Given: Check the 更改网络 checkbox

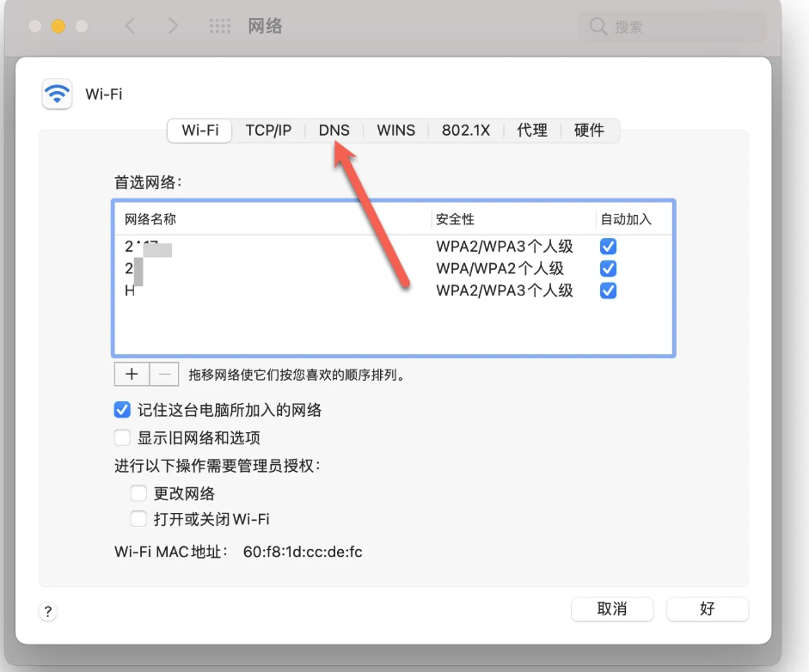Looking at the screenshot, I should point(138,493).
